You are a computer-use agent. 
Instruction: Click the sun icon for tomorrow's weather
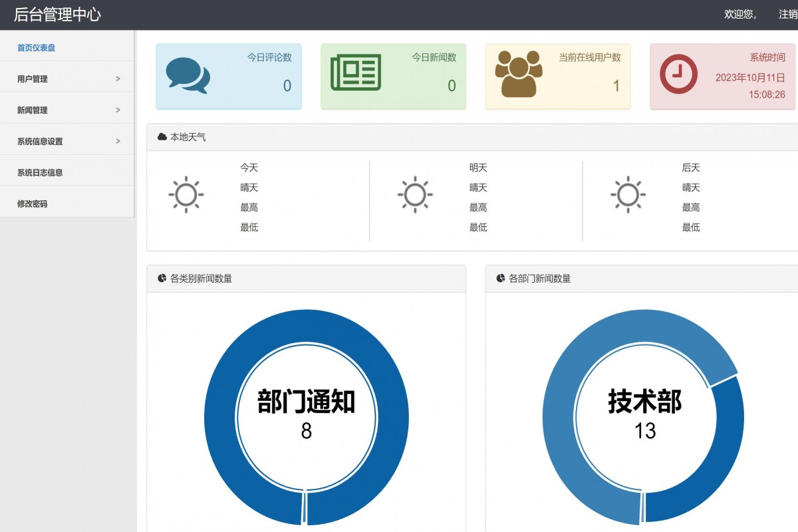pos(416,195)
